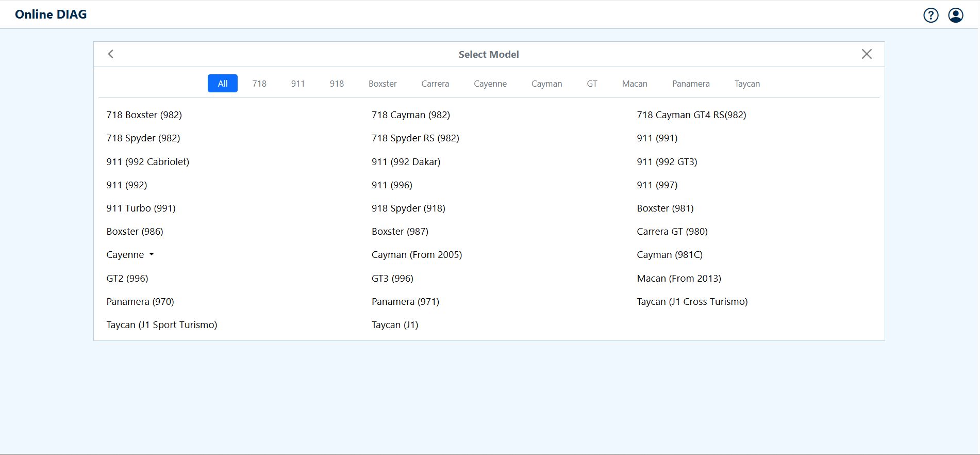Open the user account profile icon

pos(955,15)
